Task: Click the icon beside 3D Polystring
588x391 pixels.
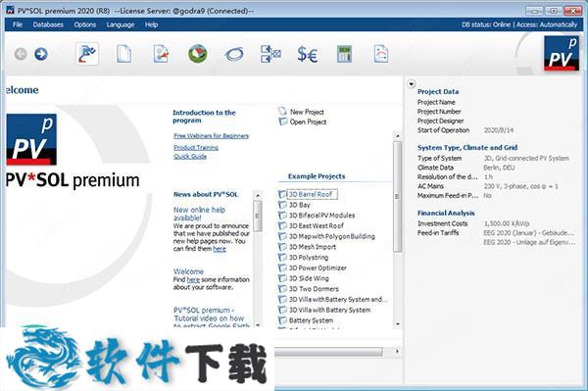Action: click(x=282, y=257)
